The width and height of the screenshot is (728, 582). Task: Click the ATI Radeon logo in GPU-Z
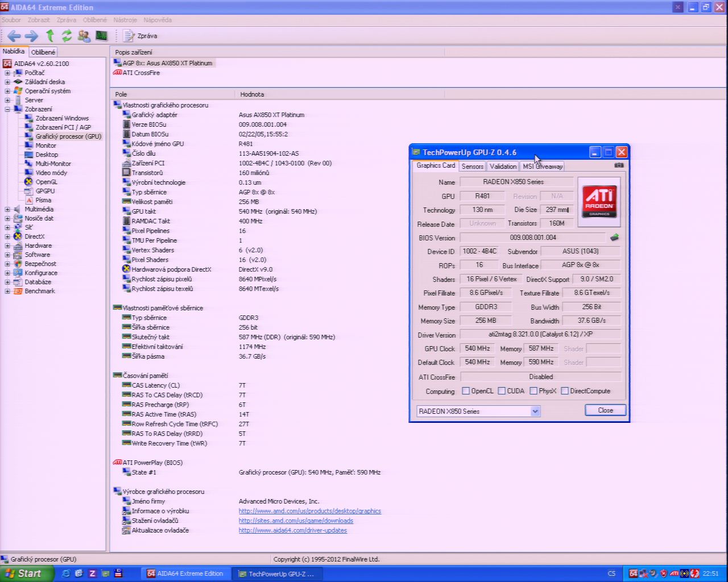[x=599, y=202]
